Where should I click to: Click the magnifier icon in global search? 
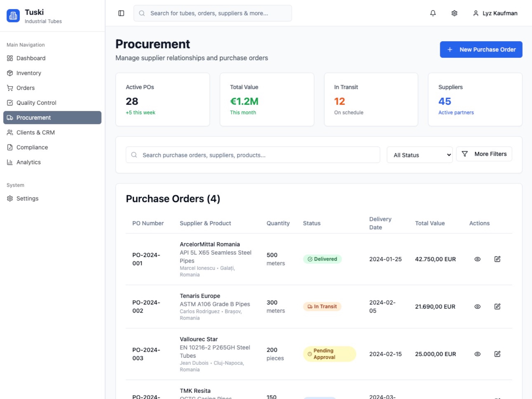coord(142,13)
